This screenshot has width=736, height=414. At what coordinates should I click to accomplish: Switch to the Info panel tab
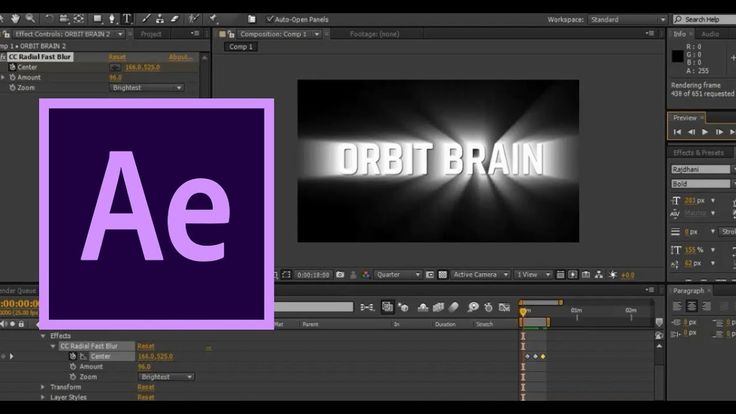pyautogui.click(x=679, y=34)
